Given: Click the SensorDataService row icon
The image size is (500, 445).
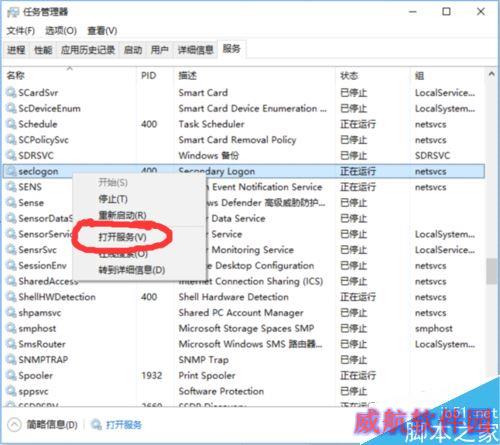Looking at the screenshot, I should click(12, 218).
